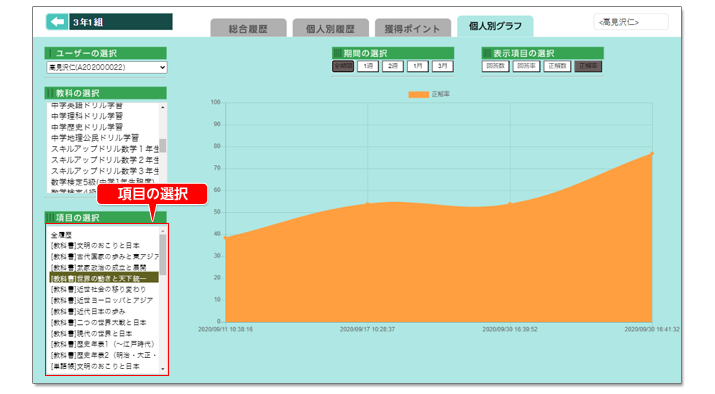The width and height of the screenshot is (715, 394).
Task: Click the subject list scroll up arrow
Action: [x=163, y=107]
